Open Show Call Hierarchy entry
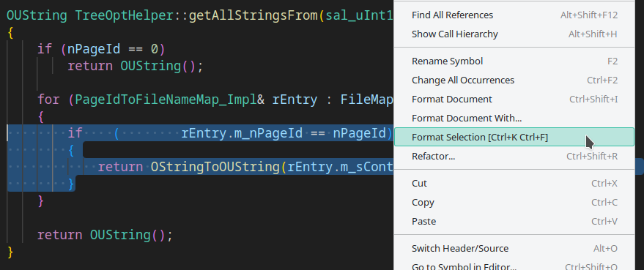This screenshot has width=644, height=270. point(514,34)
